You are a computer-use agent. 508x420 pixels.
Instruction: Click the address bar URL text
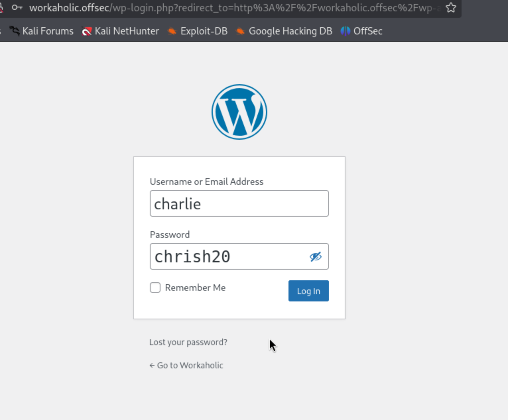[235, 8]
